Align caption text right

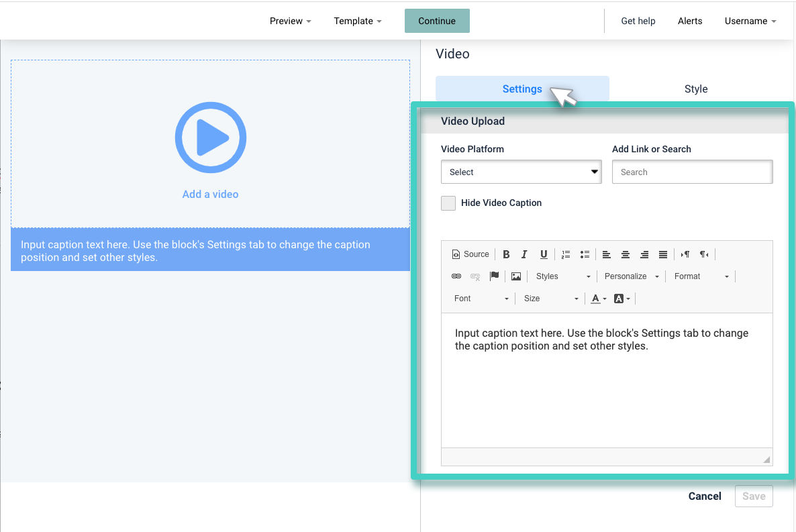coord(644,254)
